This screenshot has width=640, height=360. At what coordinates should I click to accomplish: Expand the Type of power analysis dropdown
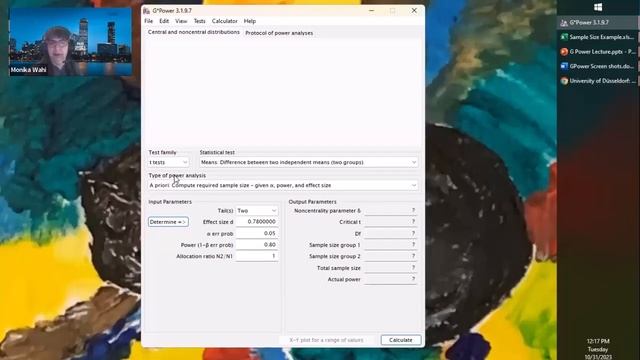tap(283, 185)
